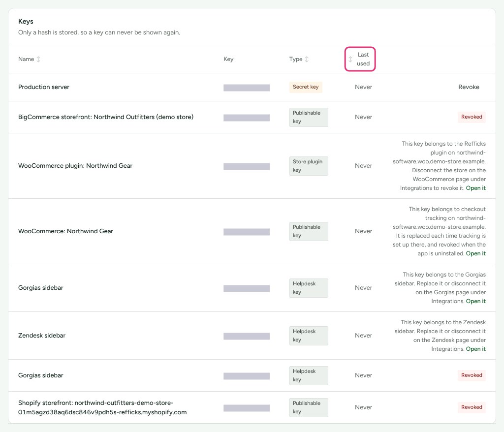Screen dimensions: 504x432
Task: Click Publishable key badge in Shopify row
Action: coord(309,407)
